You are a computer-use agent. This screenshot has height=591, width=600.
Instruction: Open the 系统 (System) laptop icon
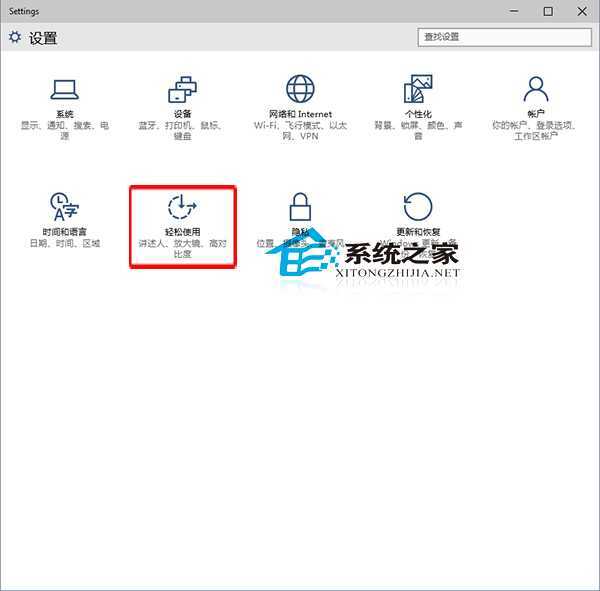coord(65,90)
